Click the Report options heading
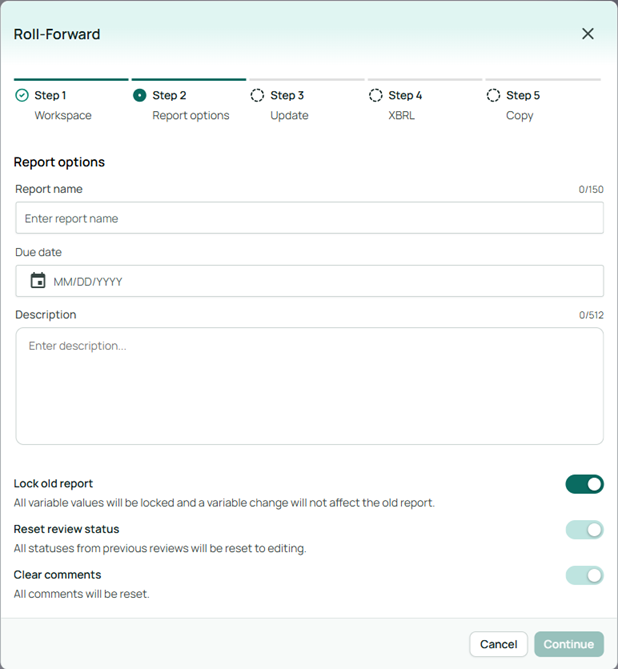Screen dimensions: 618x669 pyautogui.click(x=59, y=162)
